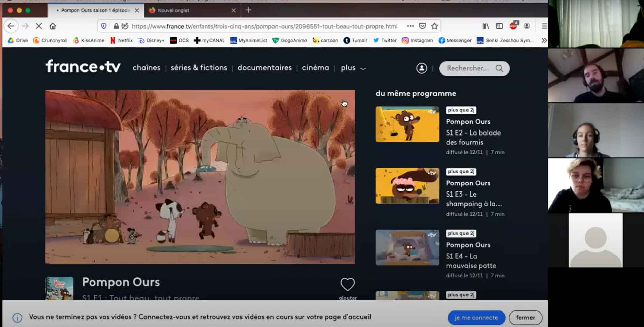Open the Firefox hamburger menu

(544, 26)
